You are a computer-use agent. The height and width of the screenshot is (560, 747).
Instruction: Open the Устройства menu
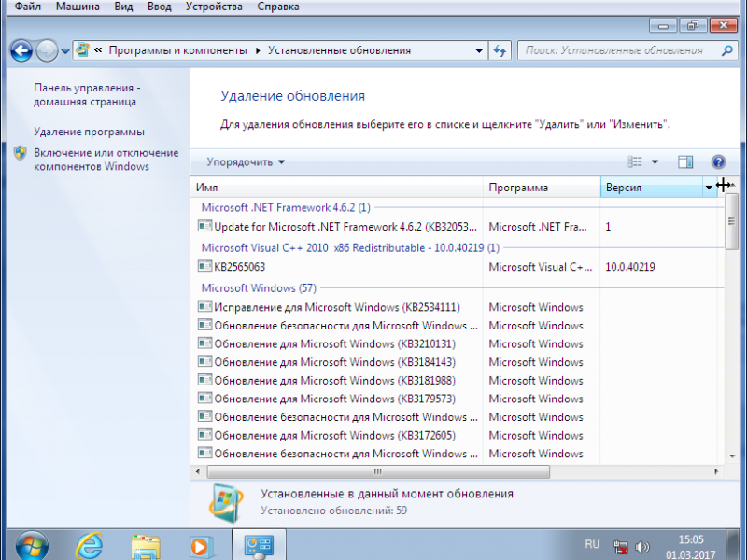click(214, 7)
